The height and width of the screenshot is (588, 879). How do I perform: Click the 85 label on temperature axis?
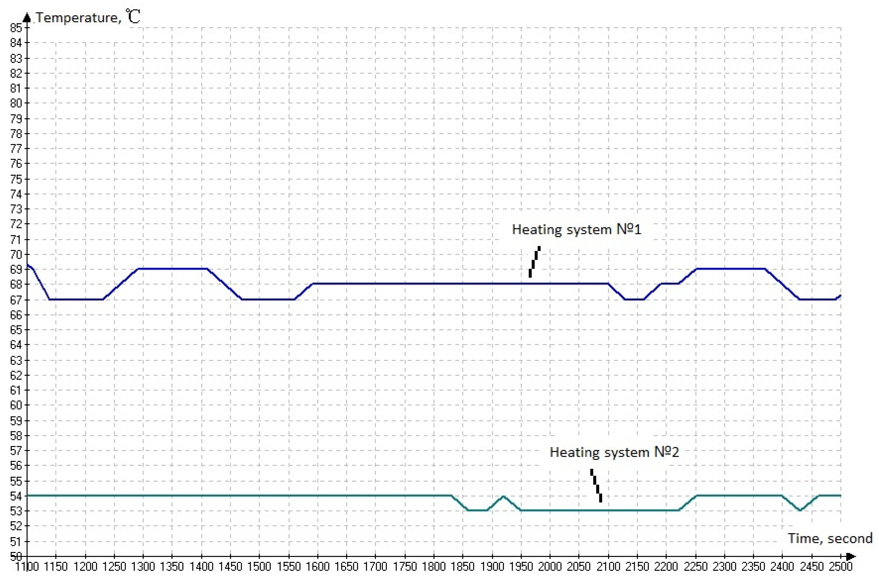tap(16, 28)
